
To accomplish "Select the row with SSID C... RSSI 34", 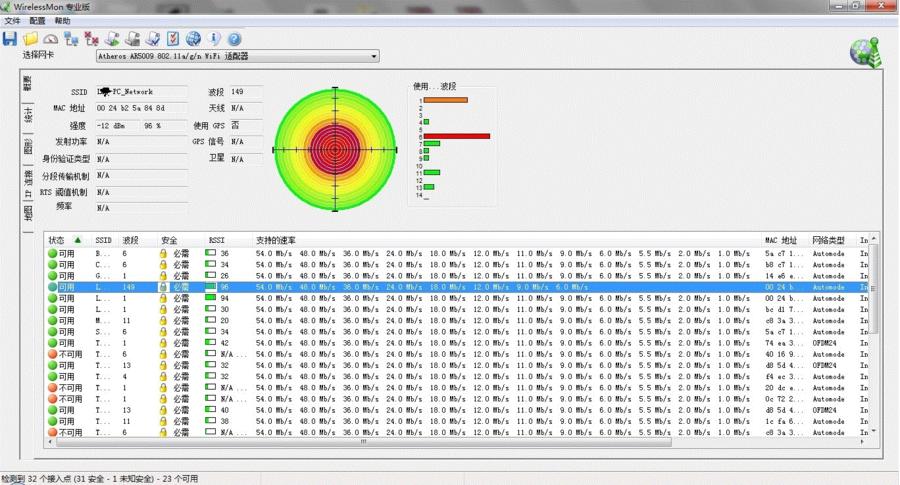I will tap(457, 265).
